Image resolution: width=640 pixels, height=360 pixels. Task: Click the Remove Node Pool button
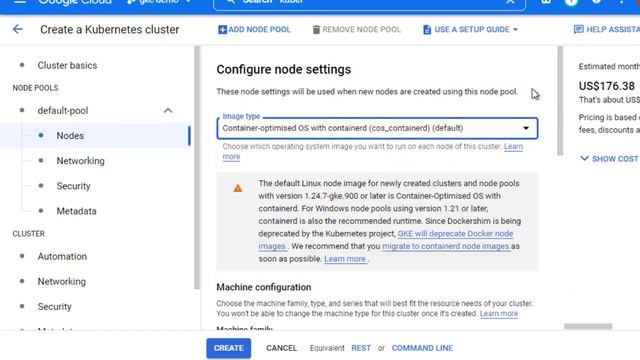point(356,29)
